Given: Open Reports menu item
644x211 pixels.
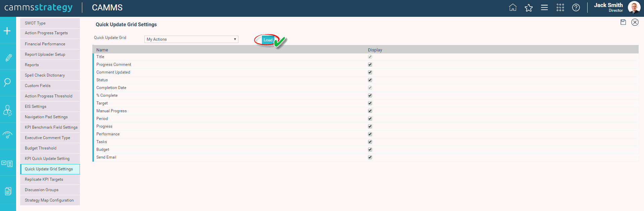Looking at the screenshot, I should coord(50,65).
